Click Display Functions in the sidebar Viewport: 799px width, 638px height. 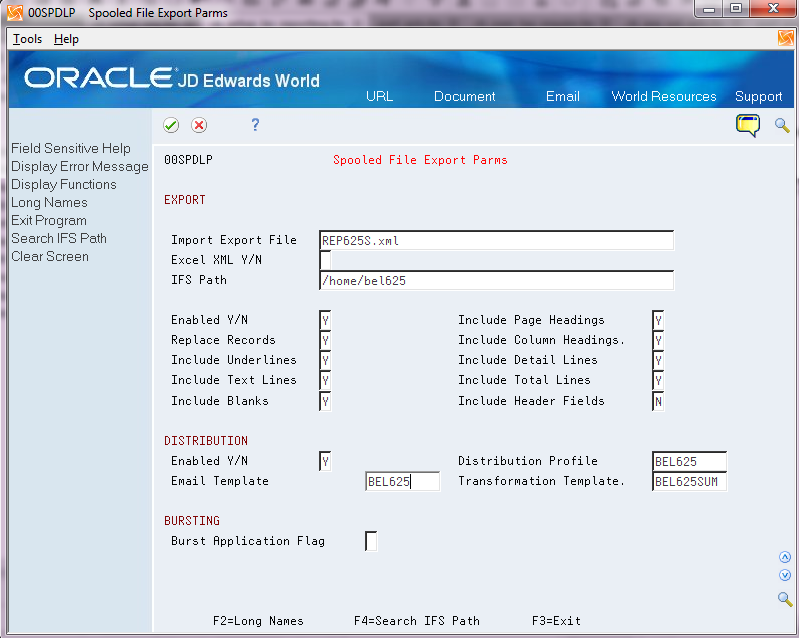click(x=64, y=184)
